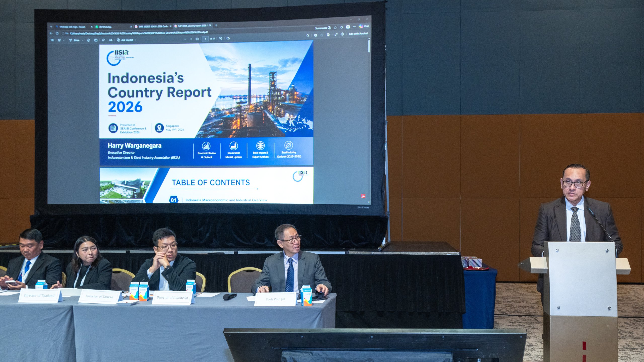Toggle the PDF page view layout

point(96,40)
